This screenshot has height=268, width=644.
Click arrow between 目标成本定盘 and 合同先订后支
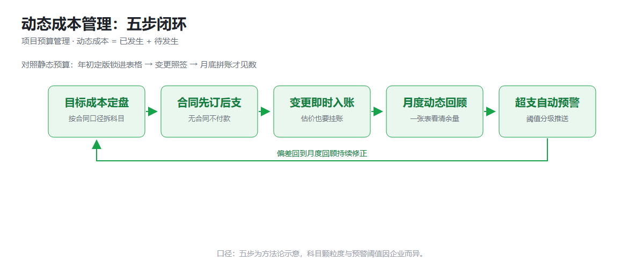(x=152, y=111)
